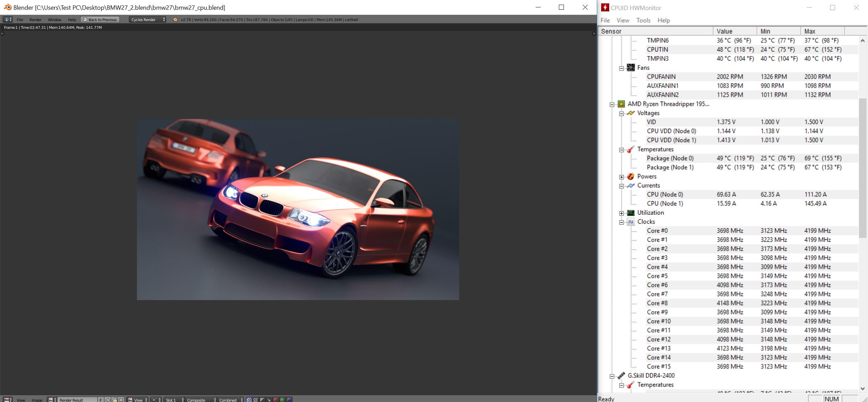Click the Back to Previous button
Image resolution: width=868 pixels, height=402 pixels.
click(x=100, y=19)
